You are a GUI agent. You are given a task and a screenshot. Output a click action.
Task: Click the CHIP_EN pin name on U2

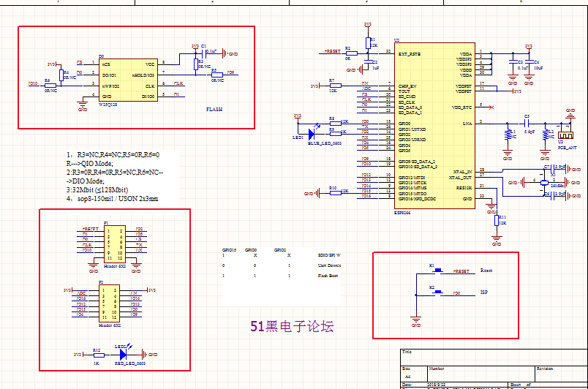coord(407,86)
